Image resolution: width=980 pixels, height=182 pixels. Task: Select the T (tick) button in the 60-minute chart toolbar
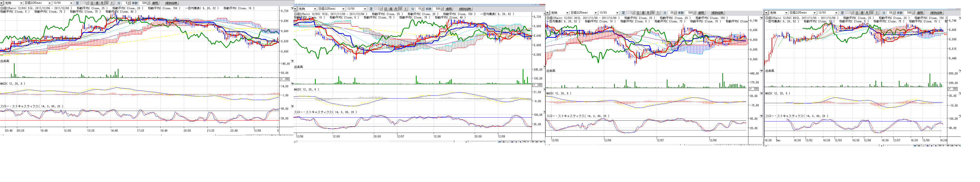[877, 13]
